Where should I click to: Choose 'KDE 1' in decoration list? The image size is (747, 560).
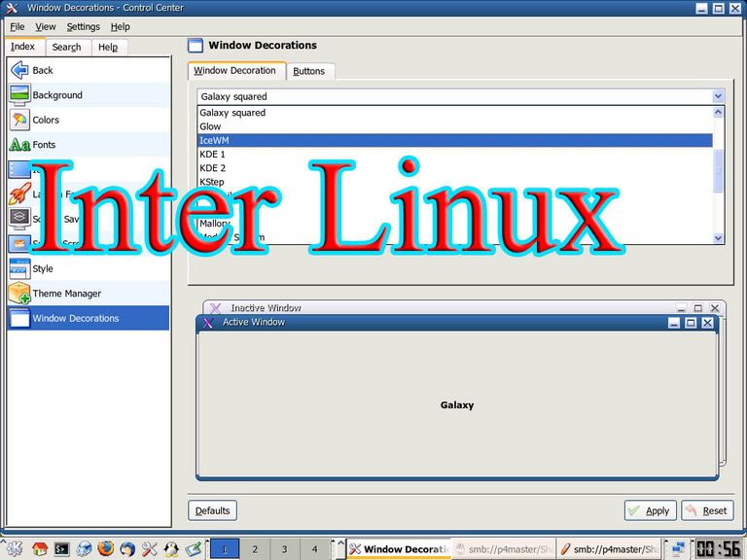point(455,155)
